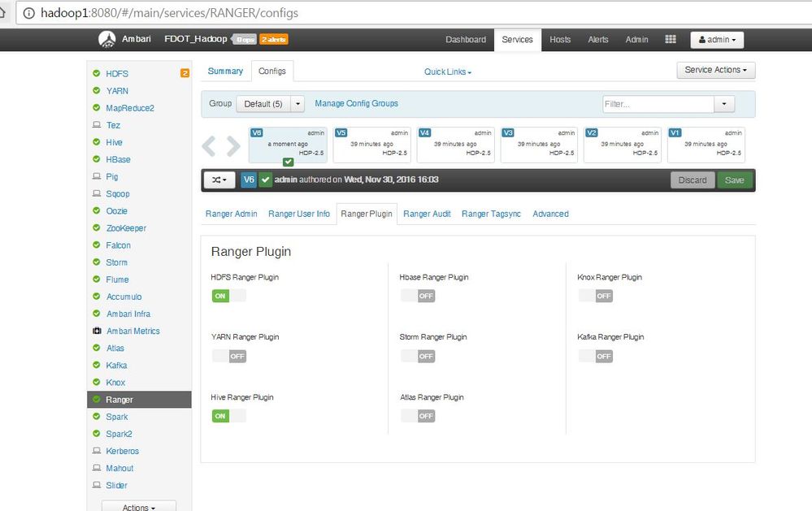Open the admin user dropdown

point(717,40)
